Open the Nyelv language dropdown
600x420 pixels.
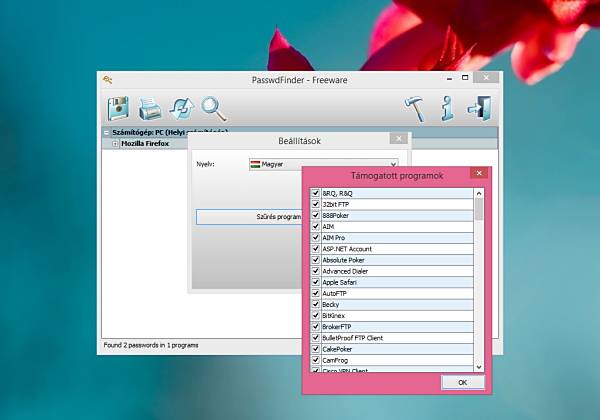tap(323, 164)
